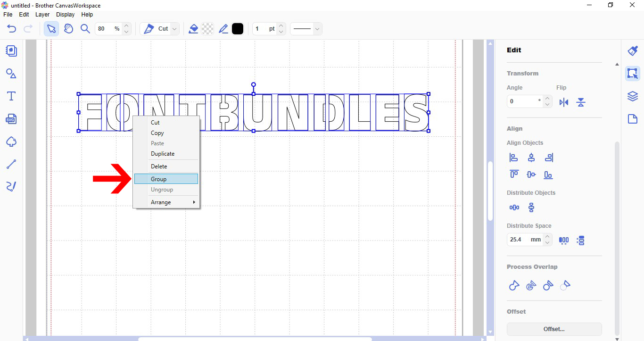Screen dimensions: 644x341
Task: Decrease the Distribute Space value
Action: tap(547, 242)
